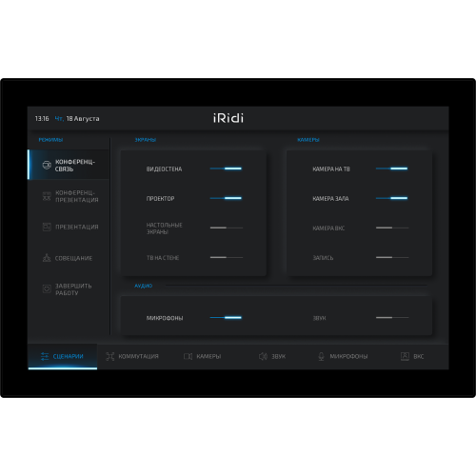Viewport: 476px width, 476px height.
Task: Open the Звук tab label
Action: (279, 356)
